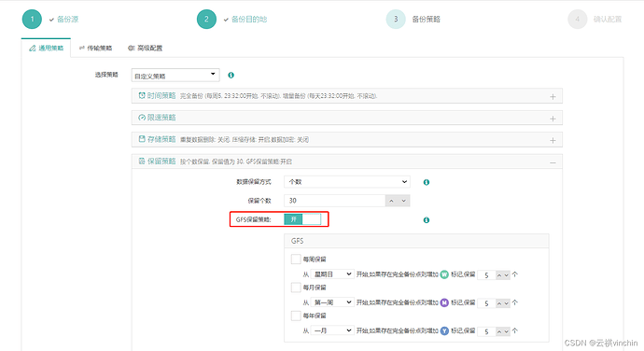Open the 自定义策略 selection dropdown
Screen dimensions: 644x351
pos(175,76)
